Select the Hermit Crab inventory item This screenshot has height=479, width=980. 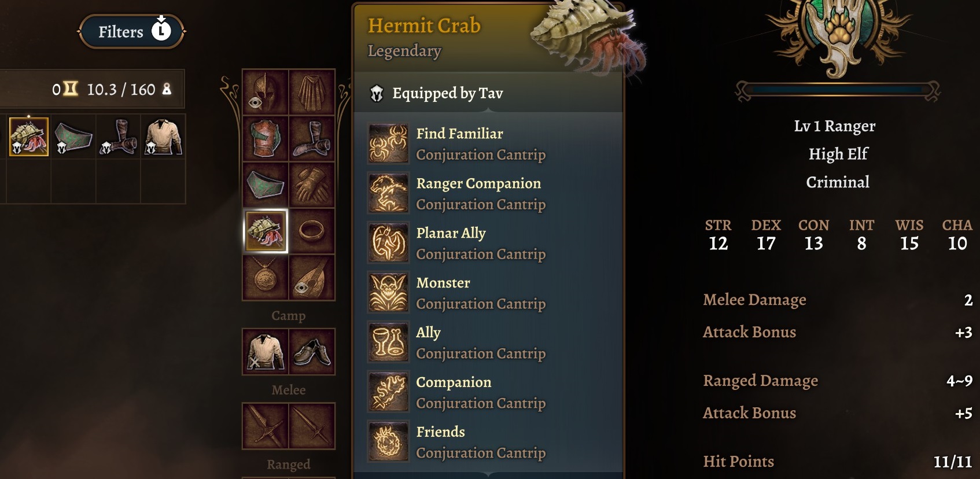point(28,137)
